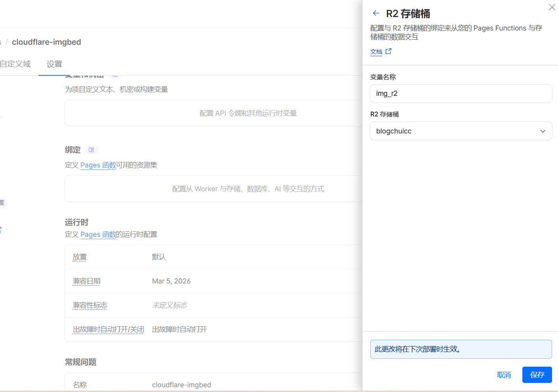The width and height of the screenshot is (558, 392).
Task: Focus the 变量名称 field containing img_r2
Action: click(x=461, y=94)
